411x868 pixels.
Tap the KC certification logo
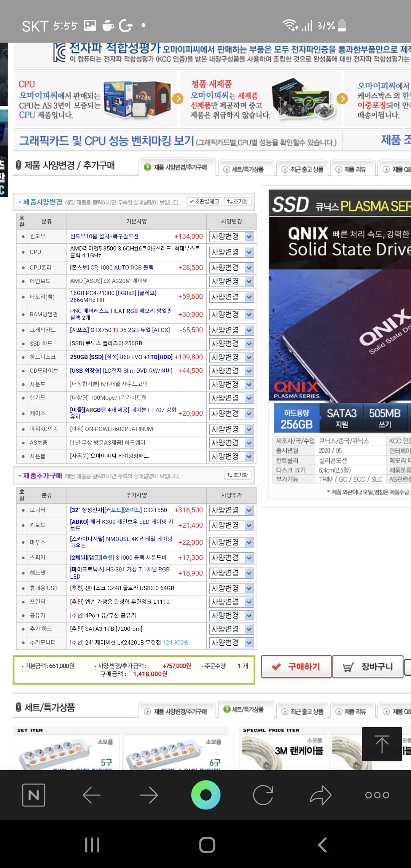pos(59,53)
